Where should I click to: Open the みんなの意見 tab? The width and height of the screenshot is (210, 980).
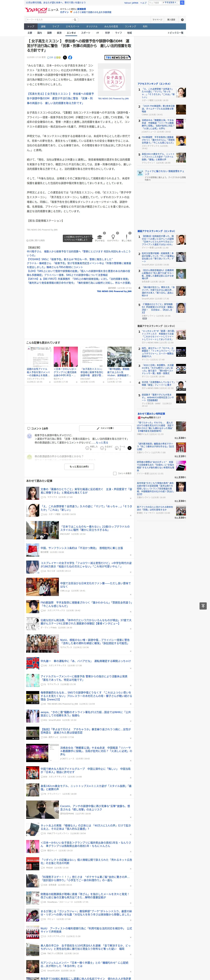click(111, 27)
